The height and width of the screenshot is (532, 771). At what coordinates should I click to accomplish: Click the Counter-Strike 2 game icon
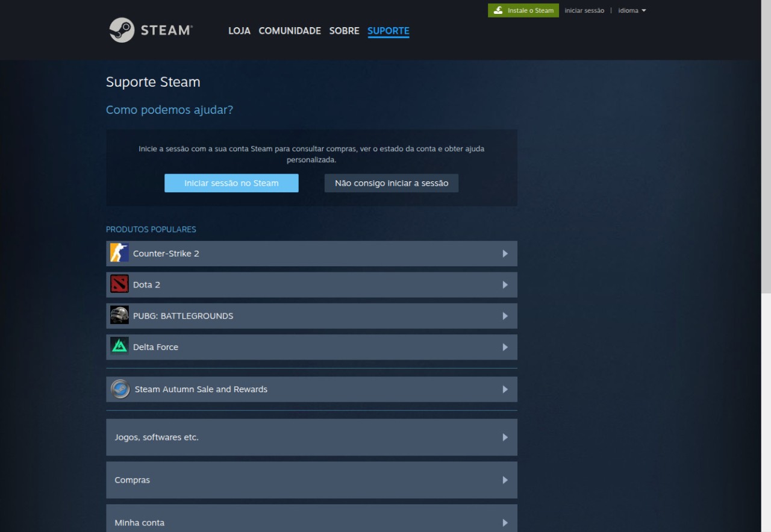tap(119, 254)
